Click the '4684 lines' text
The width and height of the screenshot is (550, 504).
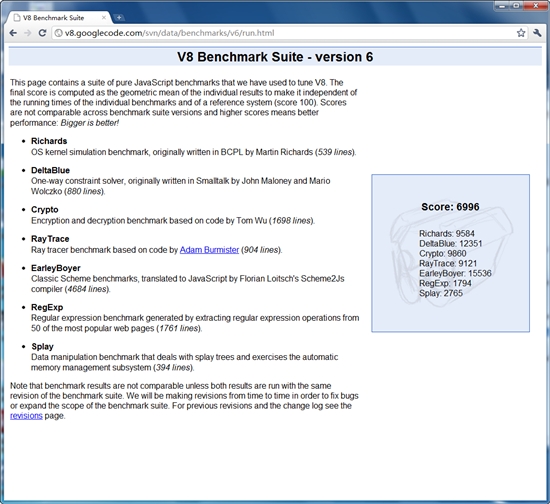87,289
